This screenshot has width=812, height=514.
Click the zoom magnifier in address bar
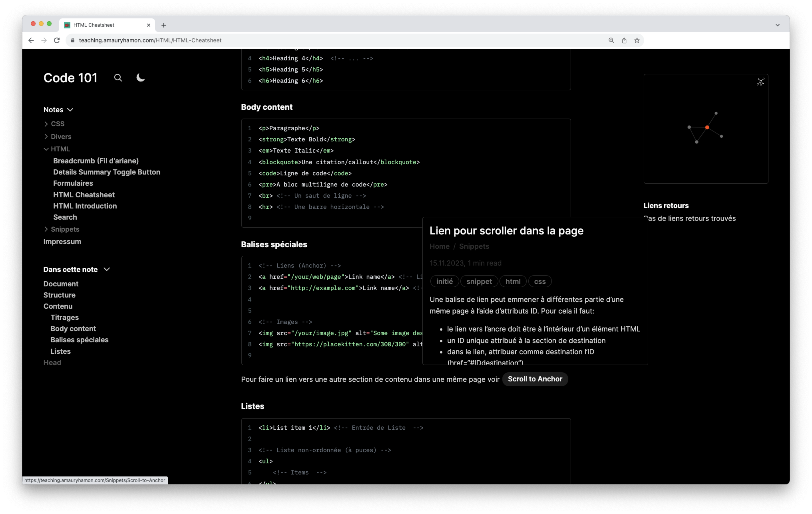[x=611, y=41]
